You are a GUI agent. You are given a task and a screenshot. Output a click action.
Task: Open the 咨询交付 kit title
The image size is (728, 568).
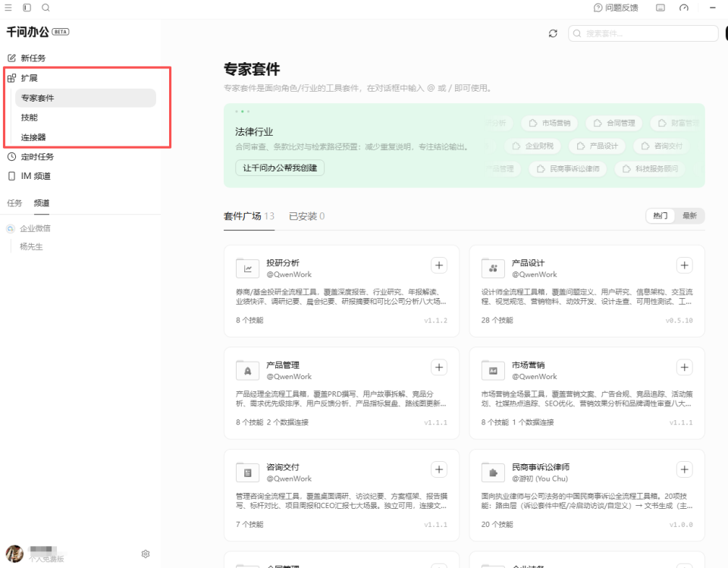[283, 467]
